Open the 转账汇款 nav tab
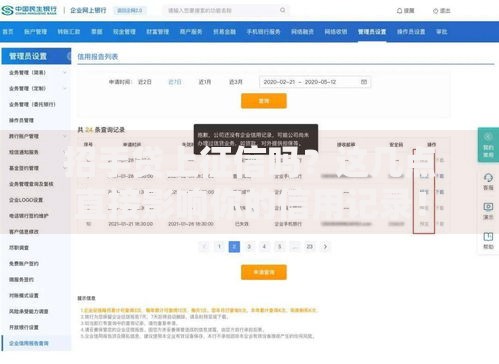The image size is (499, 364). click(69, 32)
